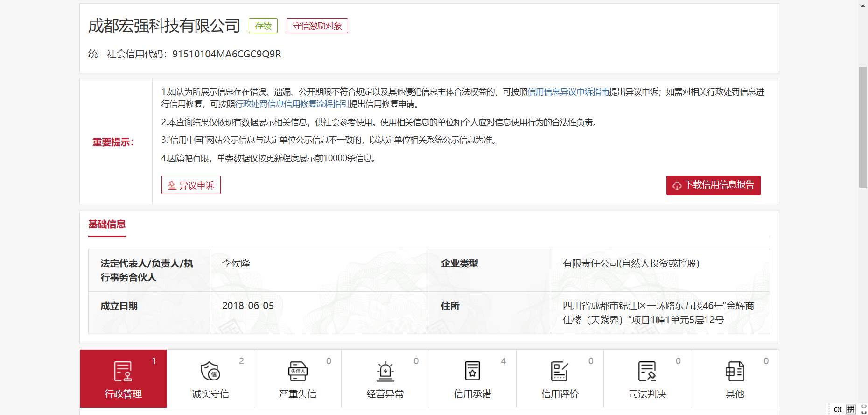The width and height of the screenshot is (868, 415).
Task: Click the page vertical scrollbar thumb
Action: click(x=863, y=127)
